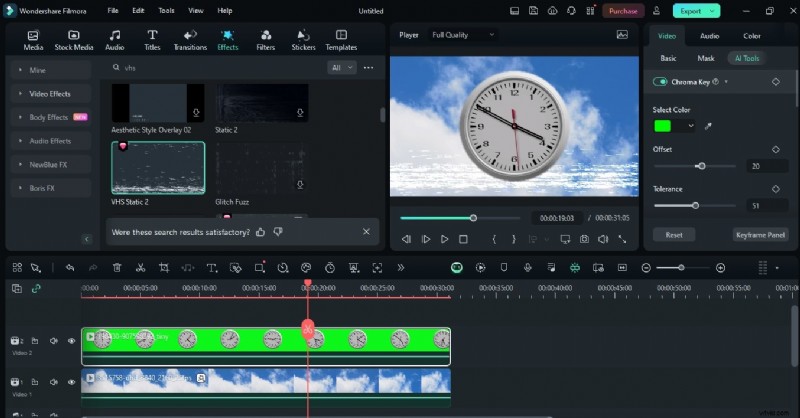800x418 pixels.
Task: Open the Transitions panel
Action: [190, 40]
